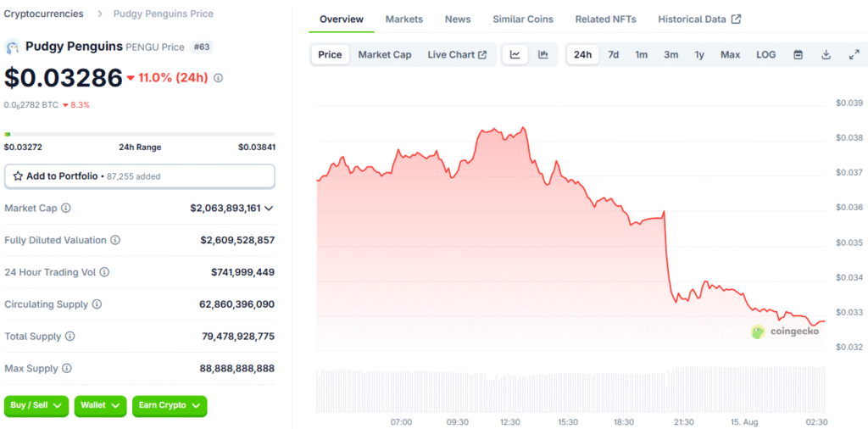The width and height of the screenshot is (868, 429).
Task: Click the 0.0₆2782 BTC price text
Action: click(x=31, y=104)
